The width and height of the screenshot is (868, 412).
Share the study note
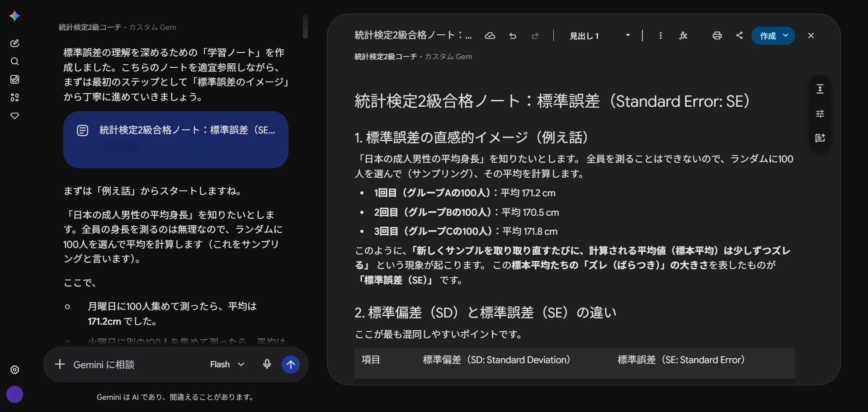740,36
